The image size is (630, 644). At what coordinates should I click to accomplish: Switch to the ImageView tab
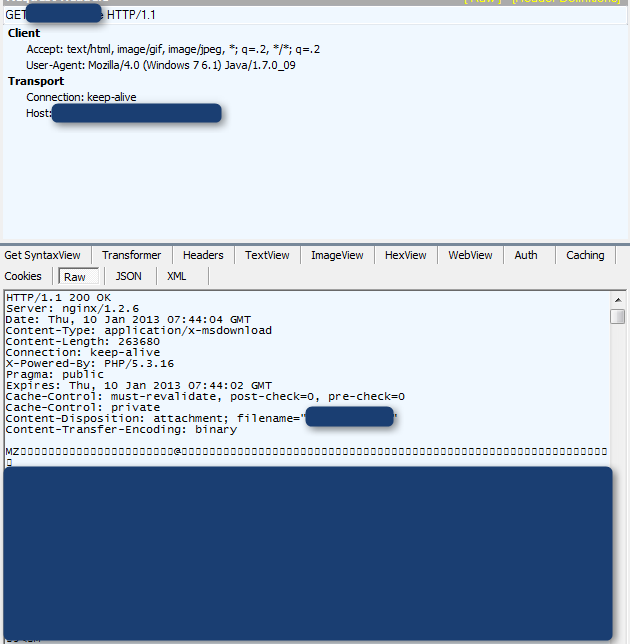337,255
